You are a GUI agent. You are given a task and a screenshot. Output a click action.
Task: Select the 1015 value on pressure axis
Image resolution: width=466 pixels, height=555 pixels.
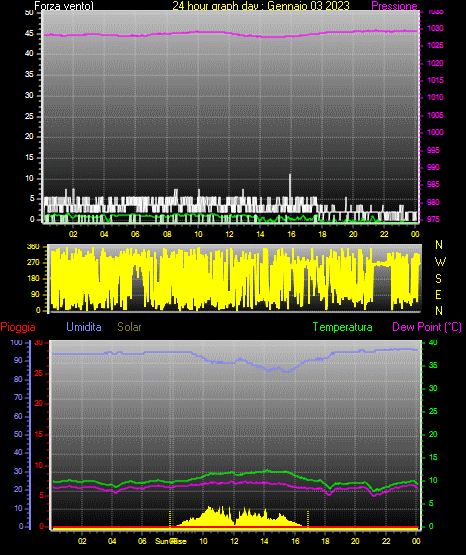tap(435, 80)
